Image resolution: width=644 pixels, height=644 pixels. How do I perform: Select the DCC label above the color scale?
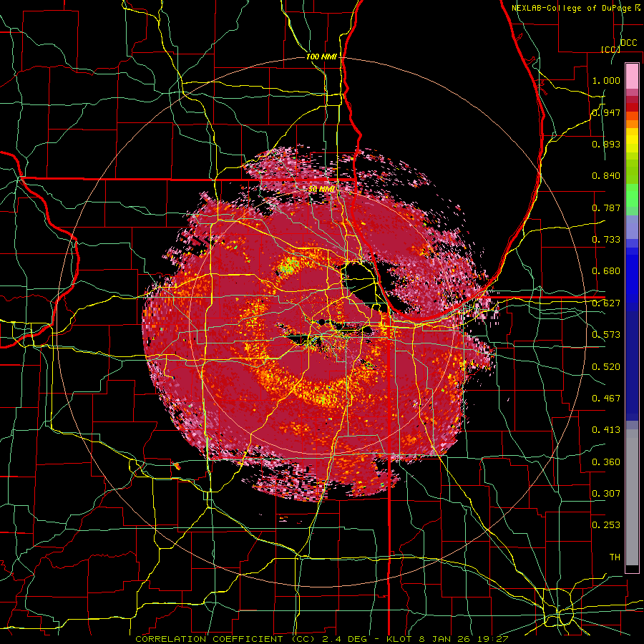pyautogui.click(x=629, y=43)
